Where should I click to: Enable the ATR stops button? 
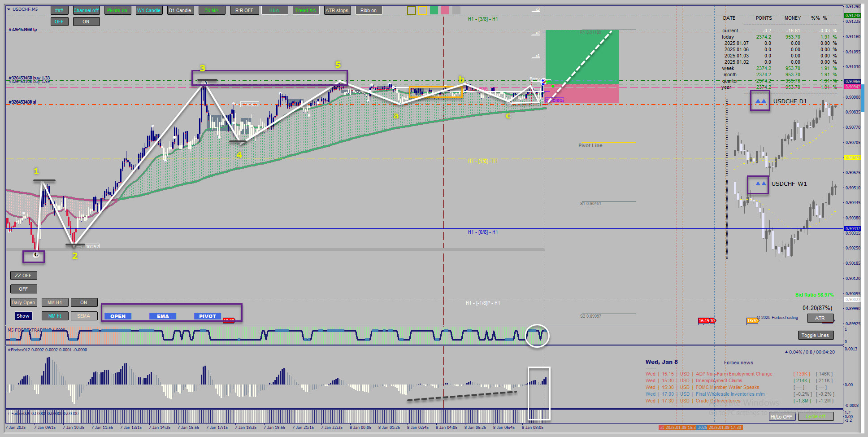point(337,10)
